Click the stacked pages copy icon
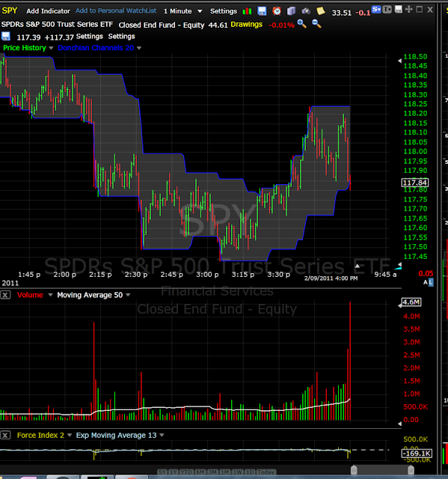Screen dimensions: 448x479 tap(292, 11)
